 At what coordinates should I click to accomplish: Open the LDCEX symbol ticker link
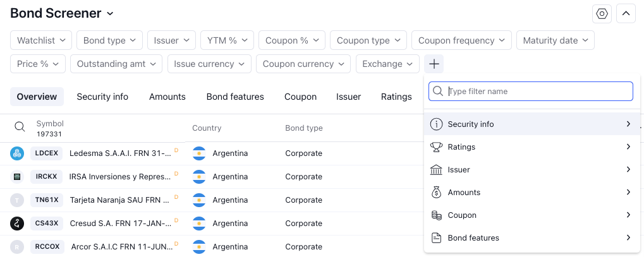click(46, 153)
